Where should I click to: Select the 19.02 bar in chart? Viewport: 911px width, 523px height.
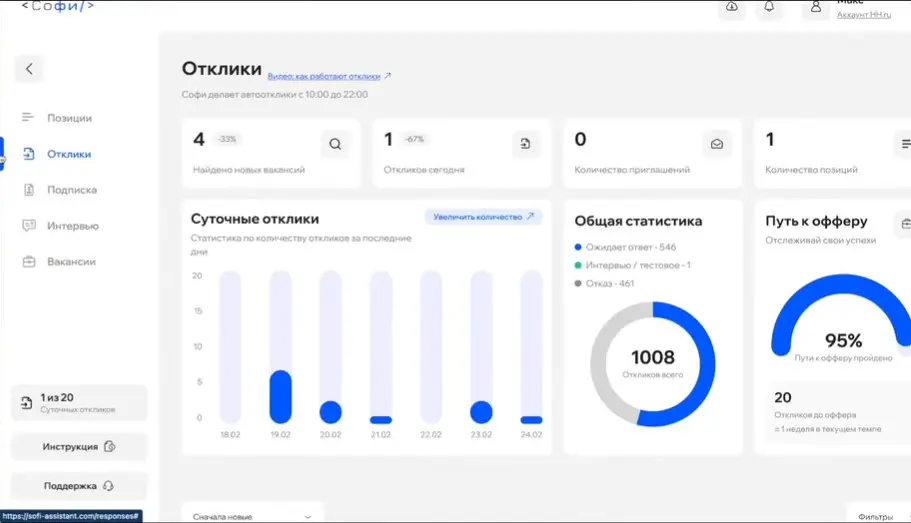click(281, 396)
